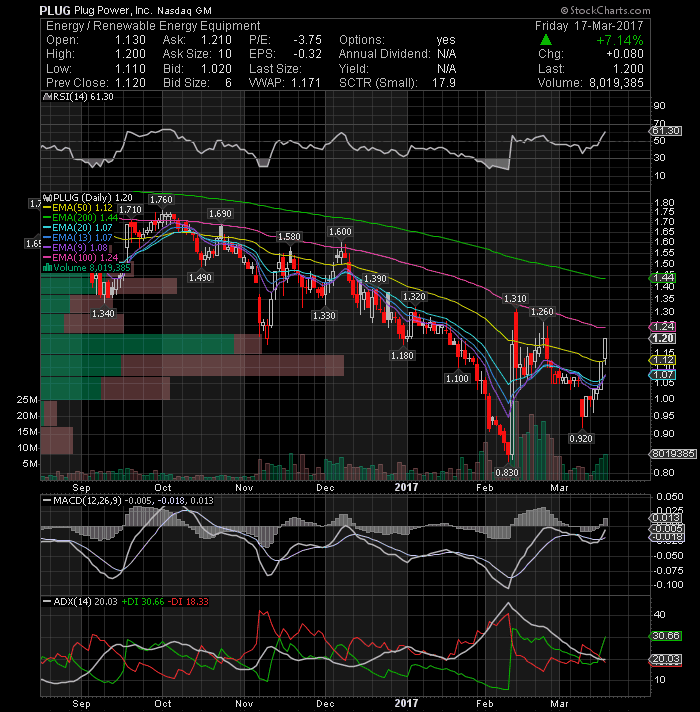Click the 1.390 price label
The image size is (700, 712).
tap(375, 279)
